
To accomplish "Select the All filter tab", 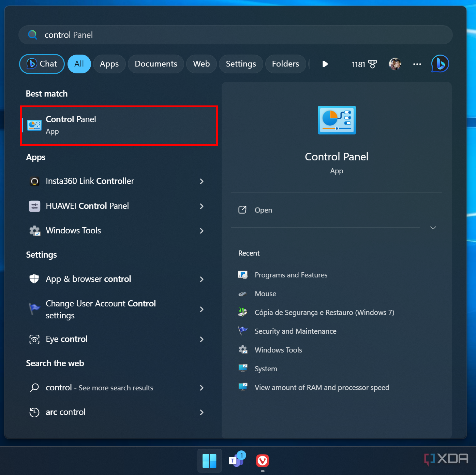I will [79, 64].
